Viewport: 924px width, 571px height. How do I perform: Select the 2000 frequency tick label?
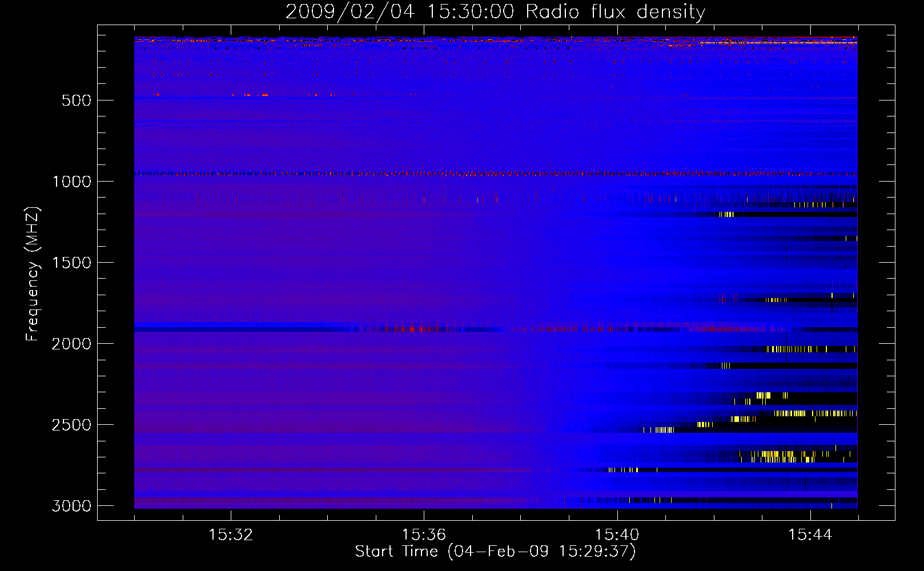coord(71,344)
